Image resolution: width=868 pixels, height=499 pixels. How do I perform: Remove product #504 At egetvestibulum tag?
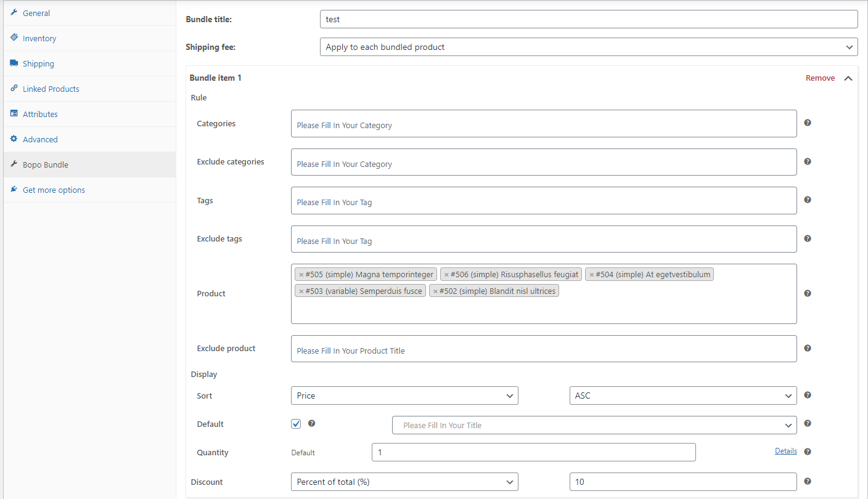click(591, 275)
